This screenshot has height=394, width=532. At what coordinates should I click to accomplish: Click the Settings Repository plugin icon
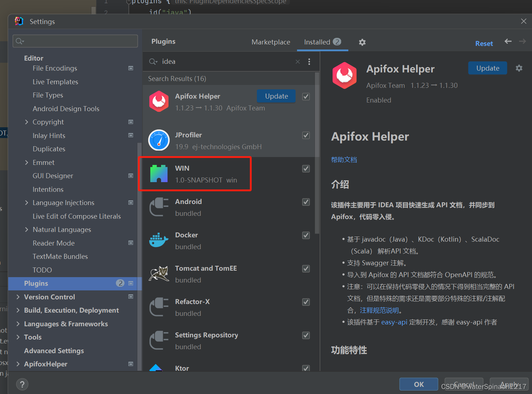pyautogui.click(x=159, y=340)
